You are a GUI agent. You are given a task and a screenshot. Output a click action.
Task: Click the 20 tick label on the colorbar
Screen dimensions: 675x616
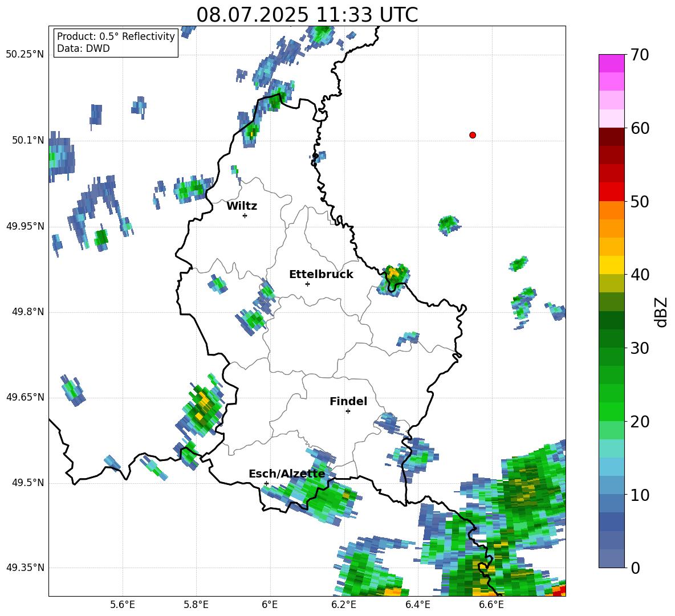click(640, 421)
